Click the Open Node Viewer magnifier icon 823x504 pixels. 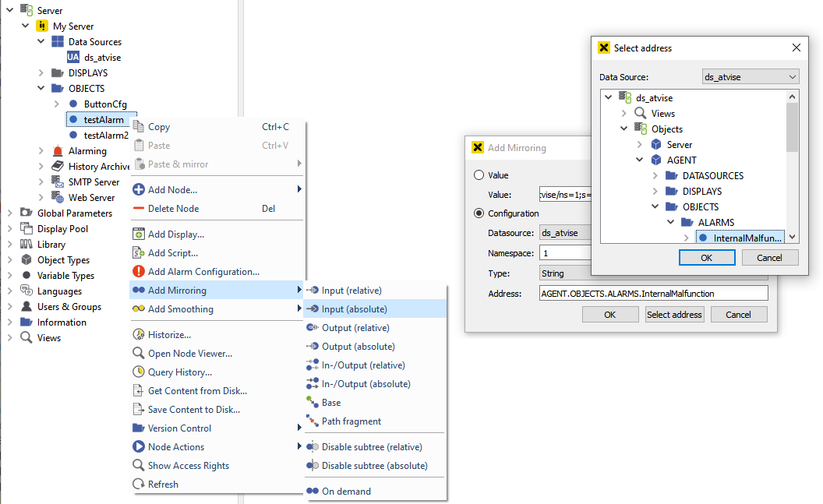(138, 353)
